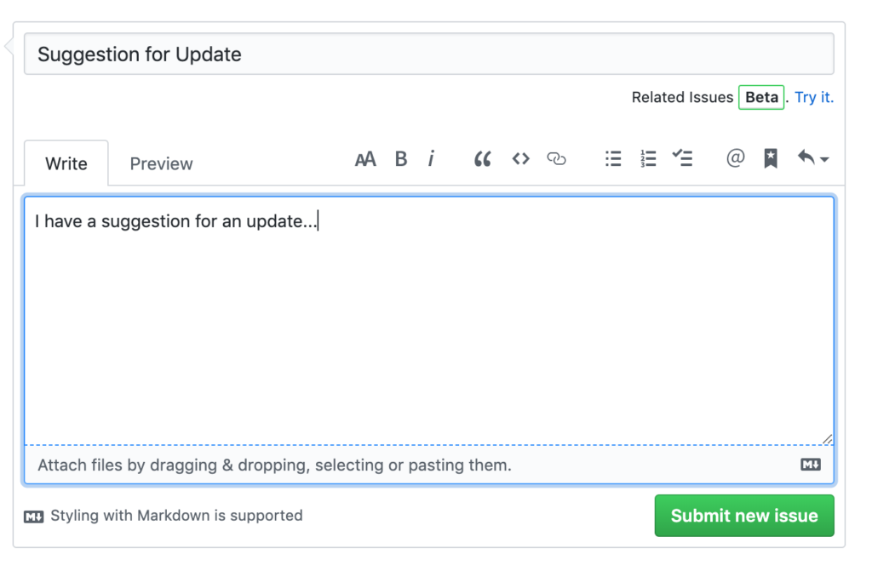Add a numbered list
This screenshot has height=588, width=872.
648,158
